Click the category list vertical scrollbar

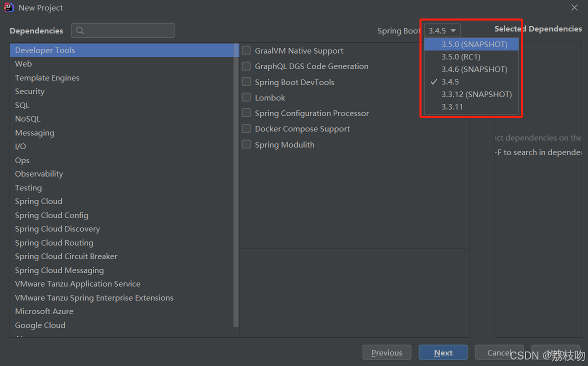tap(236, 185)
